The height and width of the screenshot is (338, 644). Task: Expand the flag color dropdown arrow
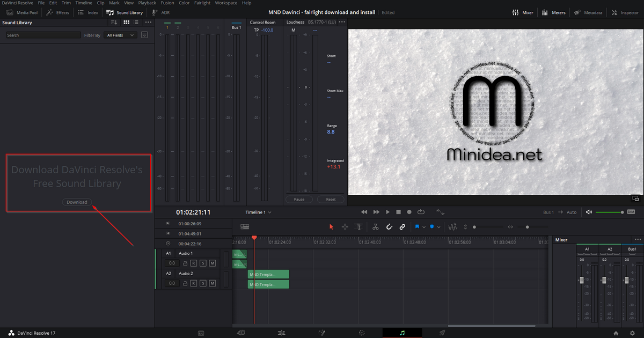(425, 227)
